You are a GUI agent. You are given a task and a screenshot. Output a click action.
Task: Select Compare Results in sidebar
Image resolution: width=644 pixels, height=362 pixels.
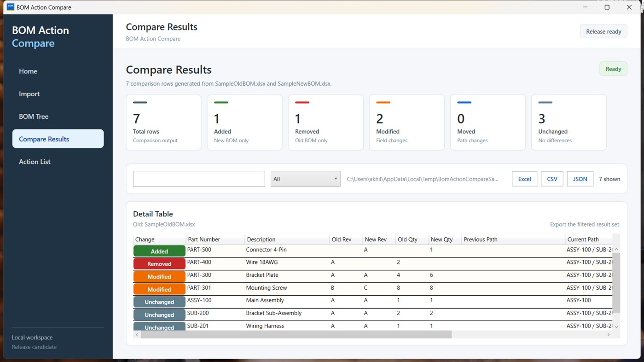click(58, 139)
